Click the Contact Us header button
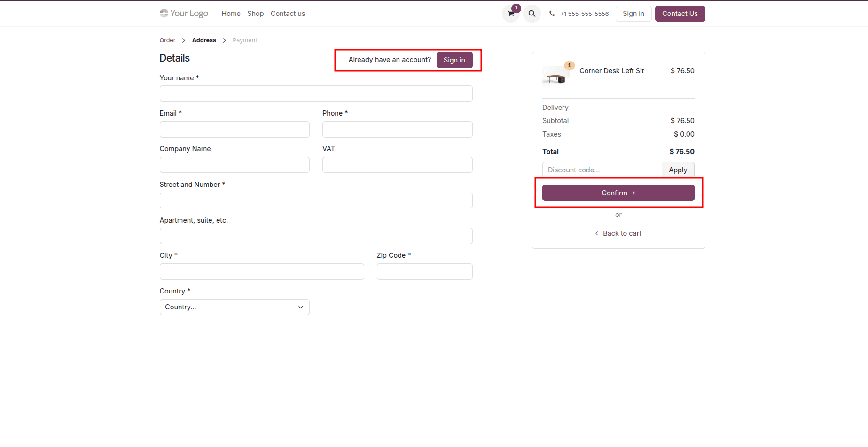 tap(680, 14)
